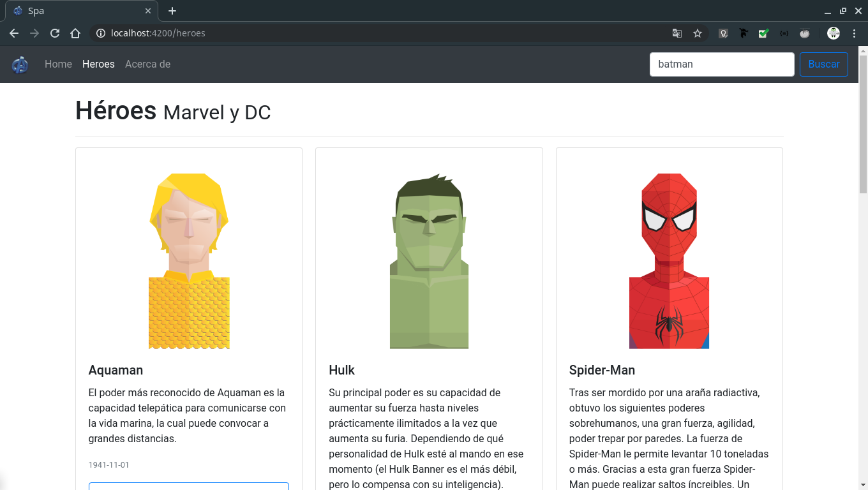Screen dimensions: 868x490
Task: Open the Acerca de page
Action: coord(147,64)
